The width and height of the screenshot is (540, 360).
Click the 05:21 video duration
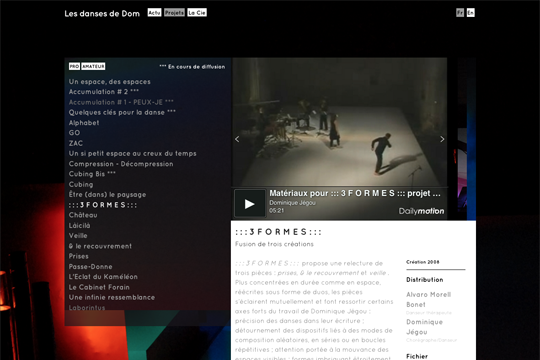tap(277, 210)
